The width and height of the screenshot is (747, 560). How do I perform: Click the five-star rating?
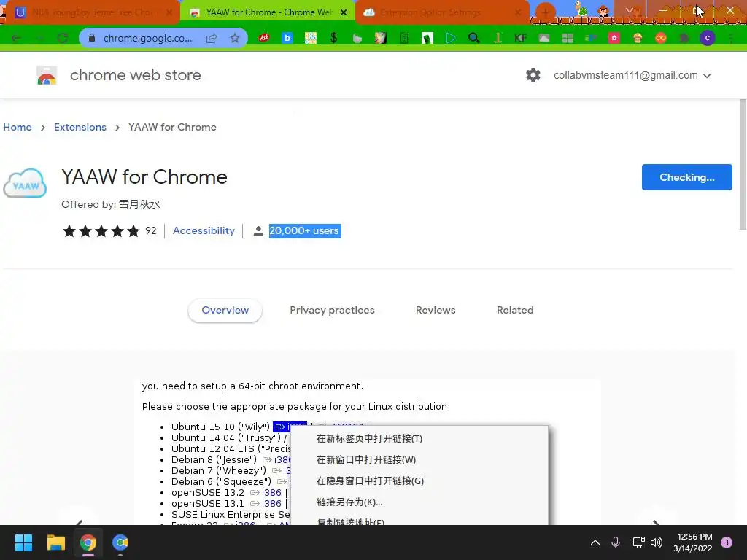(101, 231)
